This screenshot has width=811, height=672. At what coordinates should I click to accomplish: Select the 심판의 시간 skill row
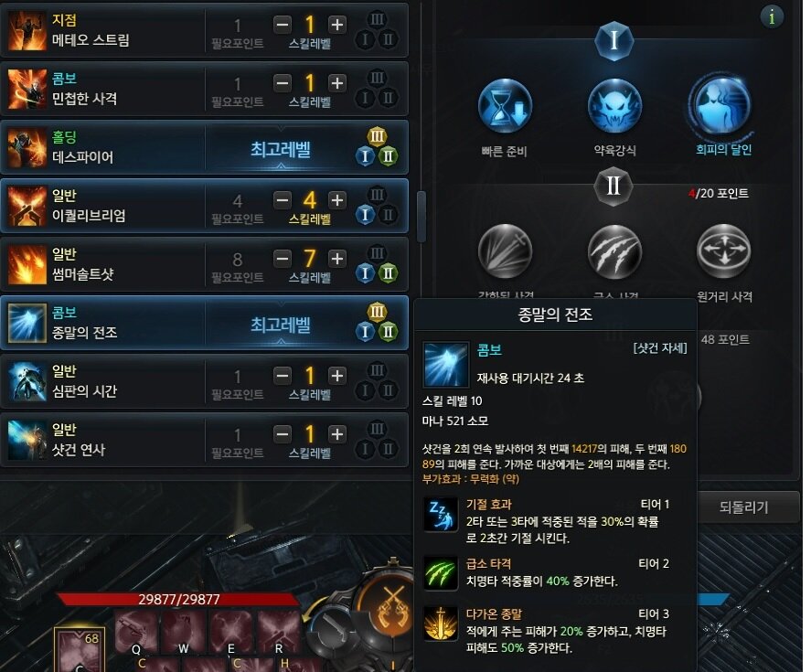(204, 382)
